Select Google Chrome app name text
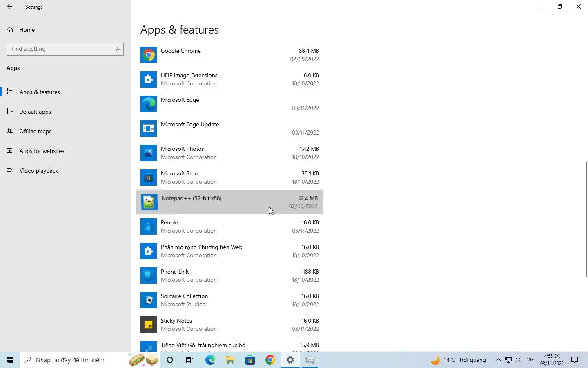This screenshot has width=588, height=368. (180, 51)
